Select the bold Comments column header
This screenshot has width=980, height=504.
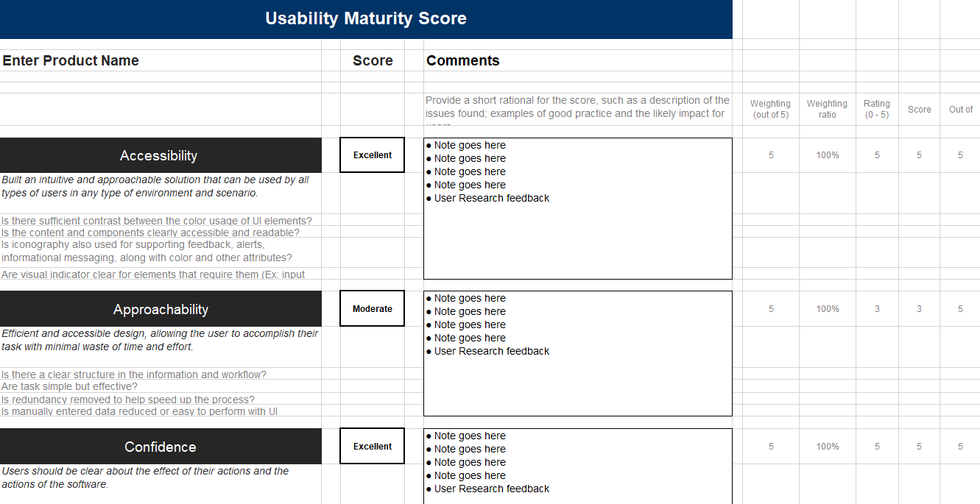(x=462, y=61)
